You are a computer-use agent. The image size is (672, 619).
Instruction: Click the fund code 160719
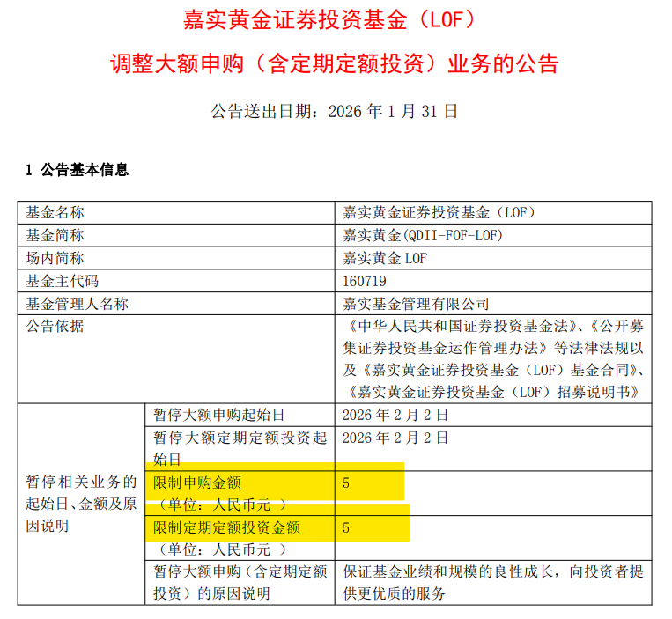365,281
